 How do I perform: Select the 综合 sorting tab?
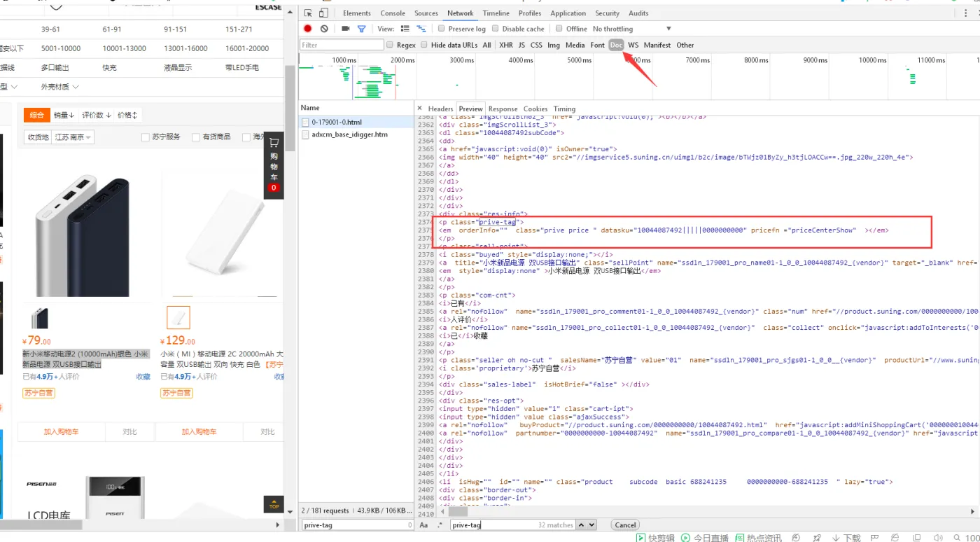tap(37, 115)
